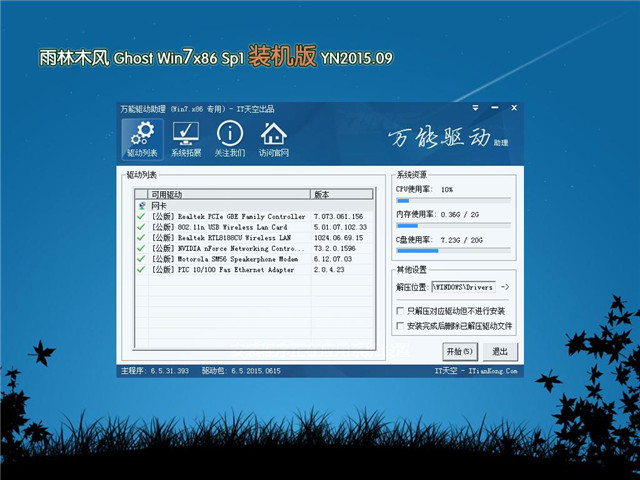Uncheck NVIDIA nForce Networking Controller driver
640x480 pixels.
tap(141, 248)
